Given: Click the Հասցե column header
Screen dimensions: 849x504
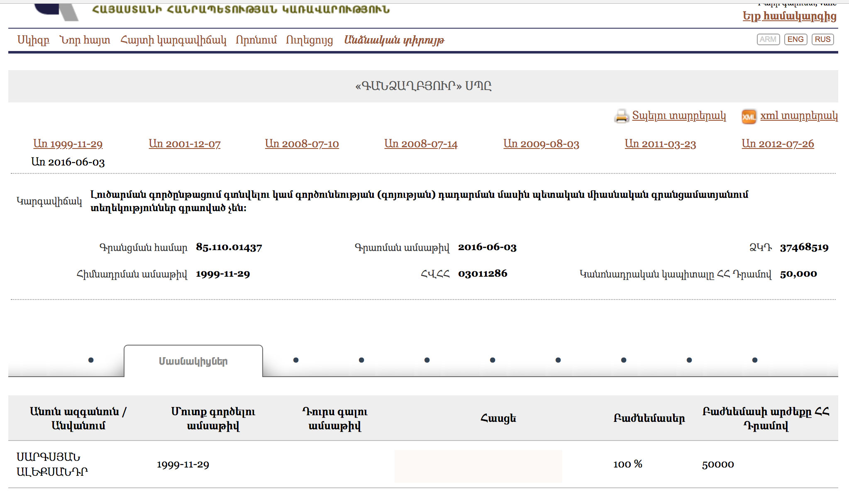Looking at the screenshot, I should coord(498,418).
